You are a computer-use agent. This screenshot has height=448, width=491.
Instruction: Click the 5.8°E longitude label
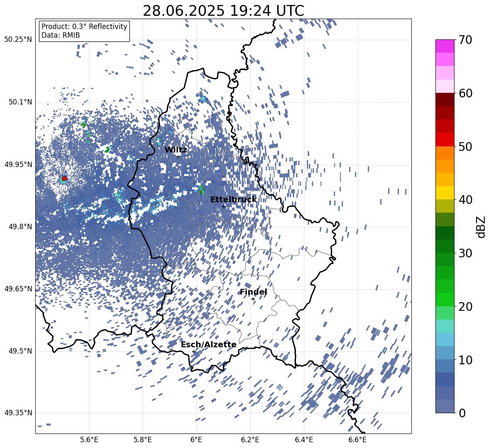143,440
